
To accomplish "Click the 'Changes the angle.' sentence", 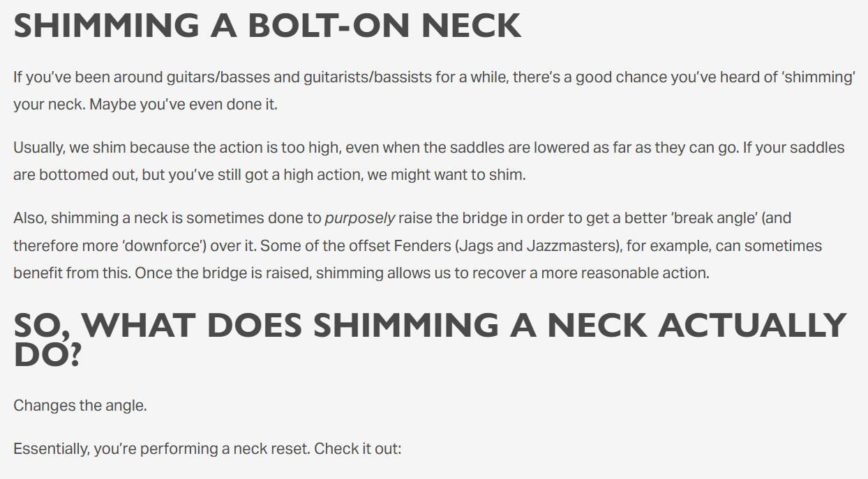I will click(80, 405).
